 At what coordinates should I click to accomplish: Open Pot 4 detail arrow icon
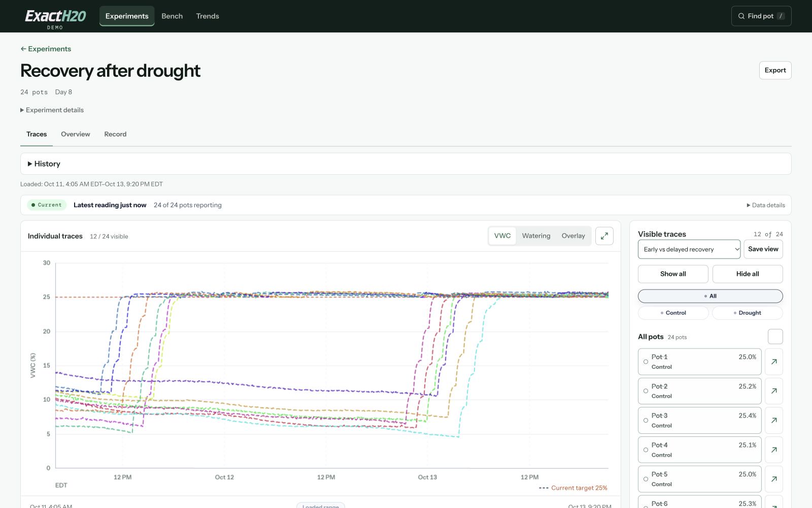pos(774,450)
